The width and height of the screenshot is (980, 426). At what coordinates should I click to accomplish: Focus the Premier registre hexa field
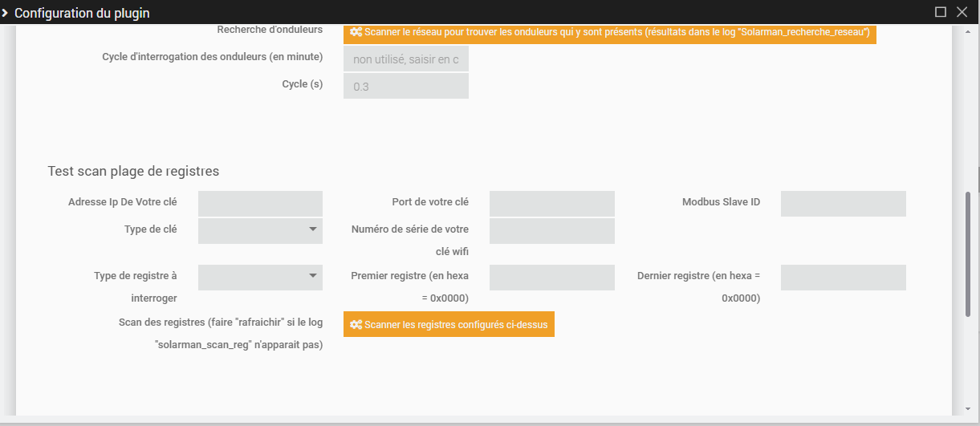(x=551, y=278)
